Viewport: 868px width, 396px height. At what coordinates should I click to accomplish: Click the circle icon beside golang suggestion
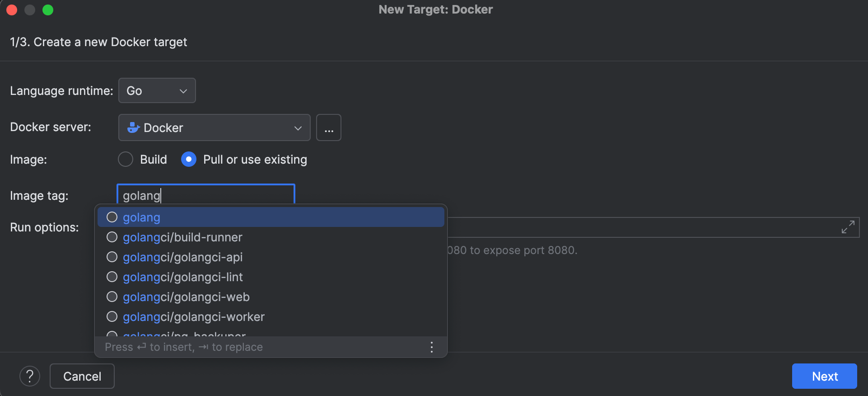click(112, 217)
